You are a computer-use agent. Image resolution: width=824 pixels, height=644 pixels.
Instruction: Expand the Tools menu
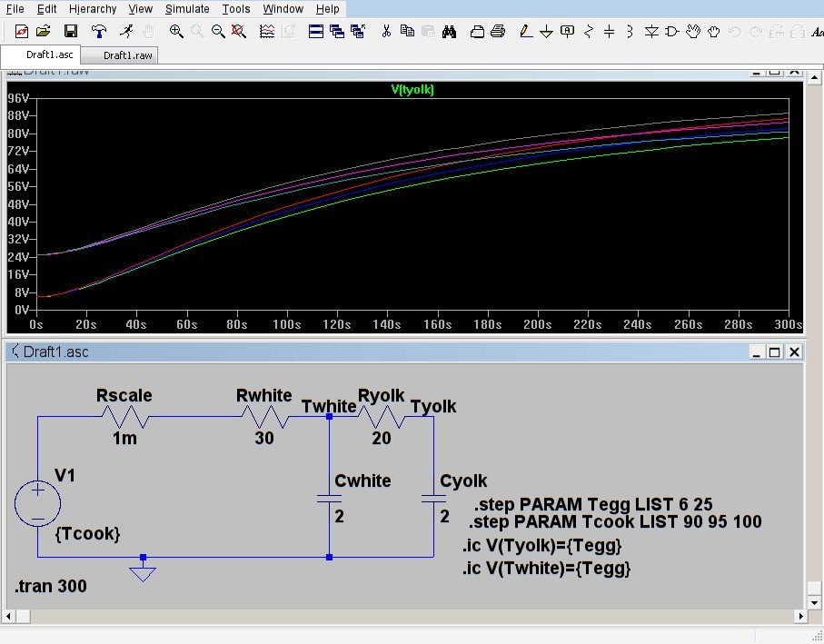click(236, 9)
